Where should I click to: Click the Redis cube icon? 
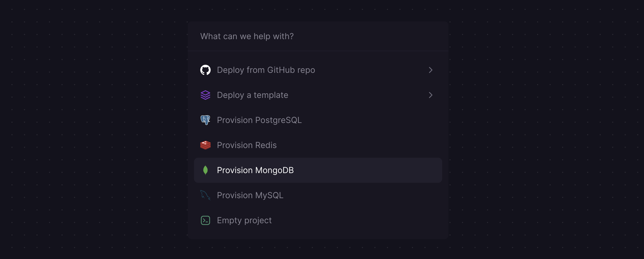[206, 145]
